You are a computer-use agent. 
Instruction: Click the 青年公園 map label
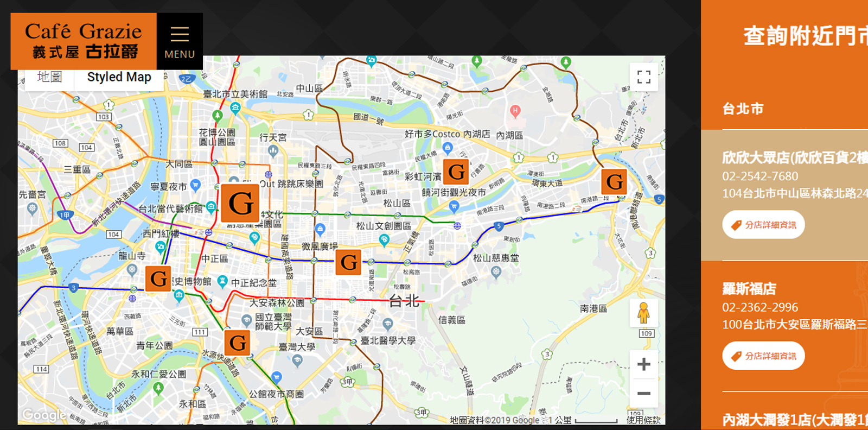(154, 345)
